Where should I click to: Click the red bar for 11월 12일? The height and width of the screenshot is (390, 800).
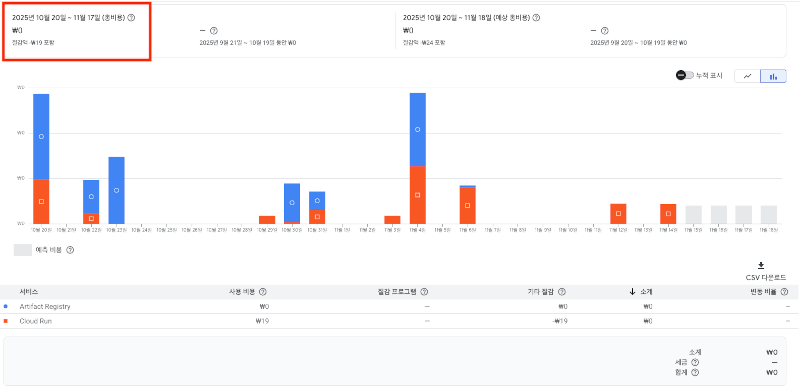click(618, 213)
